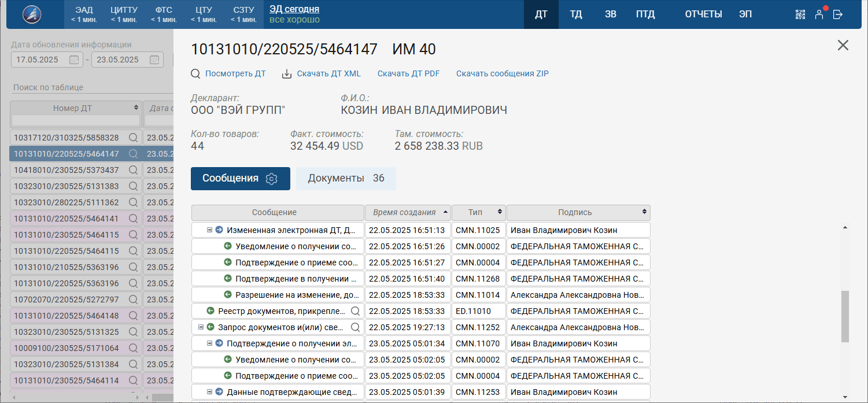The height and width of the screenshot is (403, 868).
Task: Collapse the Запрос документов message node
Action: click(201, 327)
